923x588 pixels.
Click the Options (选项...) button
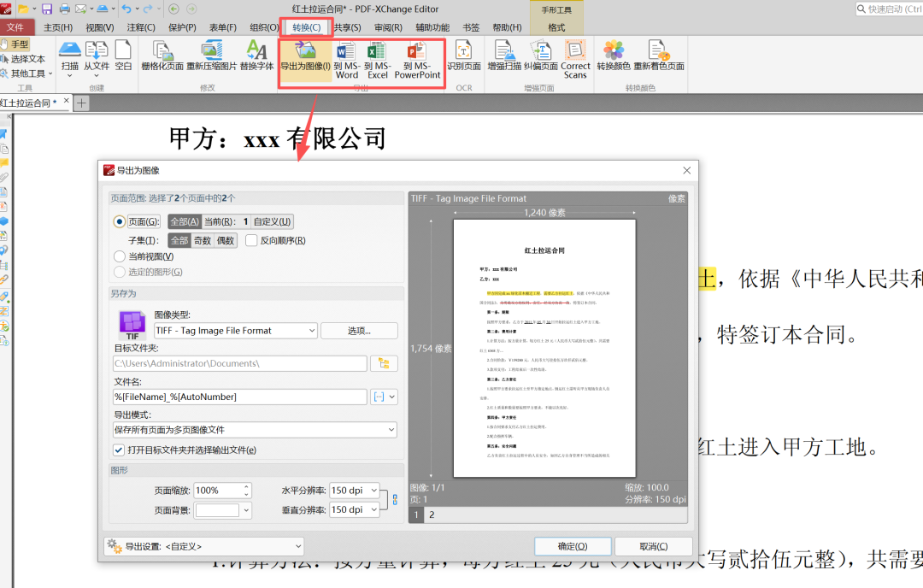(x=359, y=331)
